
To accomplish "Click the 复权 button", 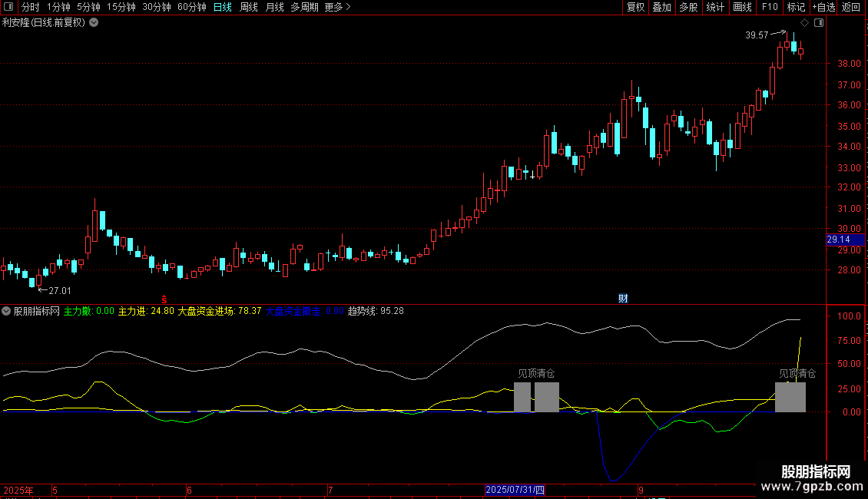I will tap(635, 7).
